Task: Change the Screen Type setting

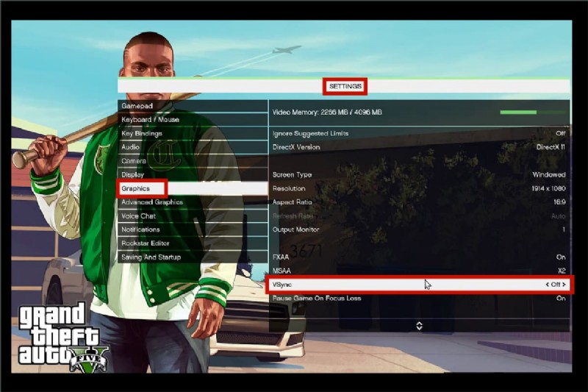Action: coord(419,175)
